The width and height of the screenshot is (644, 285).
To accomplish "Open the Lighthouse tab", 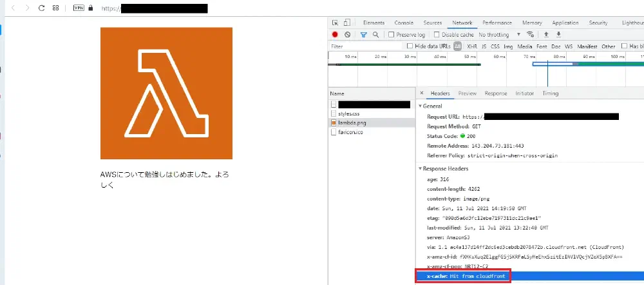I will (x=633, y=23).
